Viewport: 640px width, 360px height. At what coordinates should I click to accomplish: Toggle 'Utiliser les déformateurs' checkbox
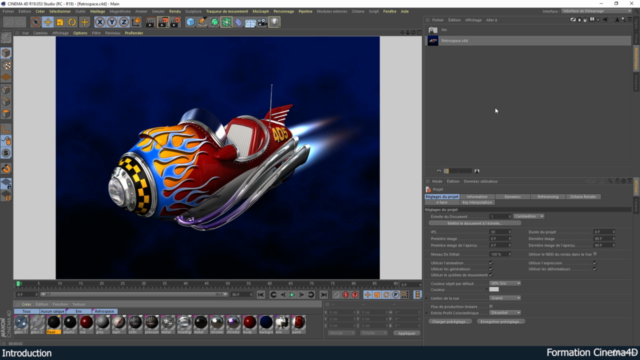595,269
